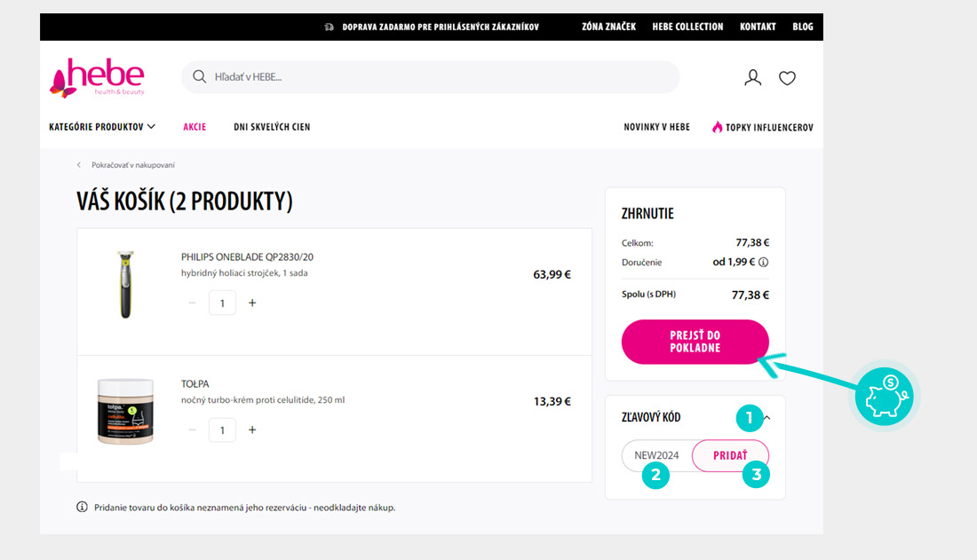Screen dimensions: 977x560
Task: Decrease Philips OneBlade quantity with minus
Action: pyautogui.click(x=192, y=303)
